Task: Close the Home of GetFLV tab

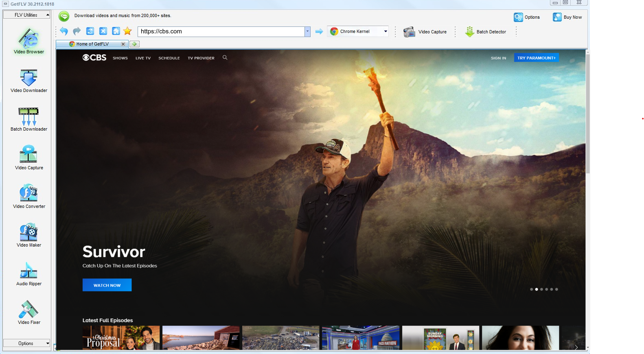Action: click(x=123, y=44)
